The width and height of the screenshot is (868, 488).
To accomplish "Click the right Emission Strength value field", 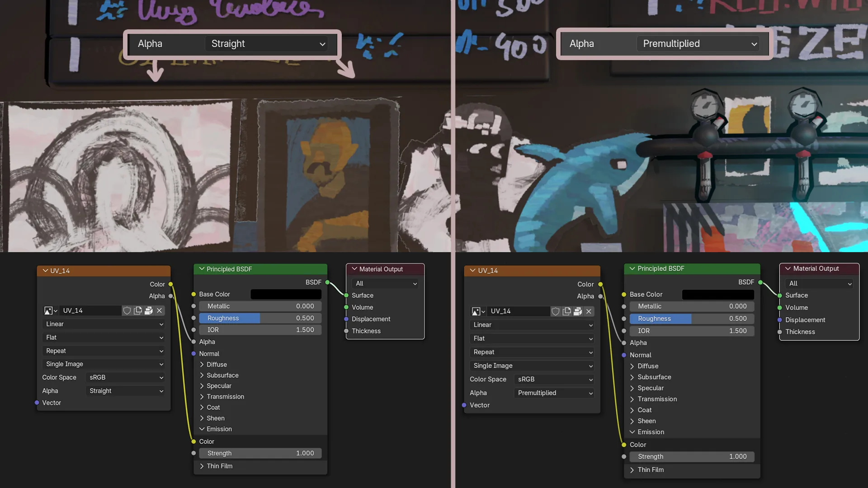I will (692, 457).
